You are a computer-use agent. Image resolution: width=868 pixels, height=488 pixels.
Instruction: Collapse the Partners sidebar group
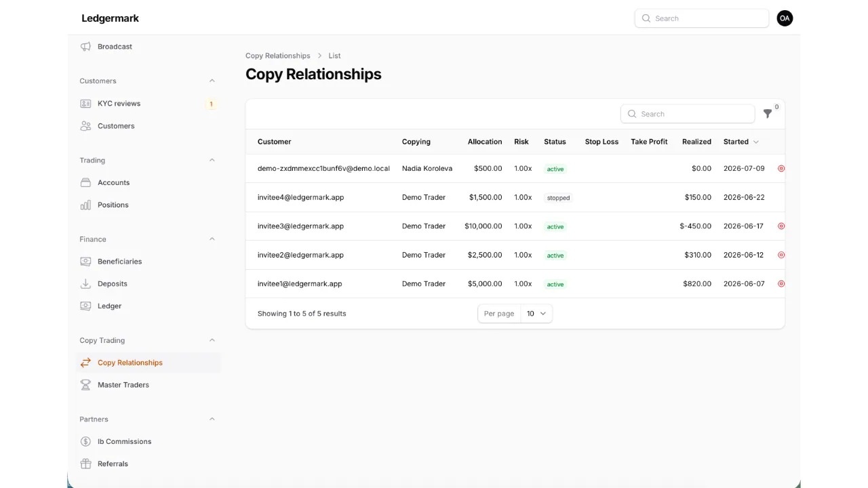tap(212, 419)
